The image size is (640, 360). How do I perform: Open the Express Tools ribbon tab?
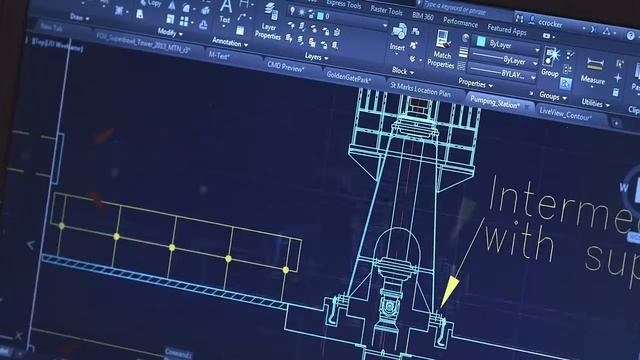344,4
